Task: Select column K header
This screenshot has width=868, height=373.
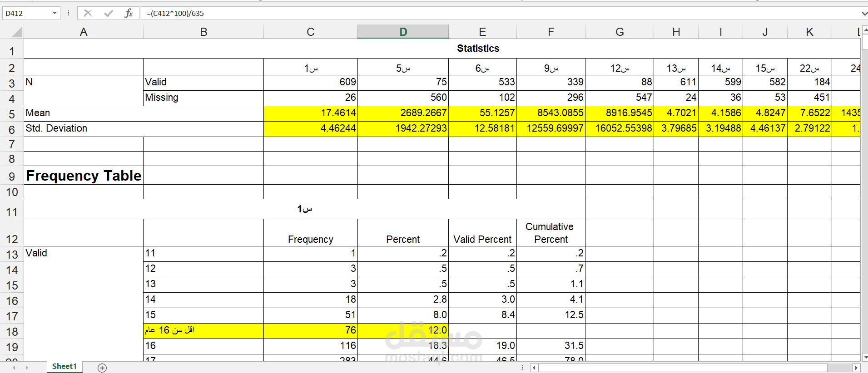Action: point(809,32)
